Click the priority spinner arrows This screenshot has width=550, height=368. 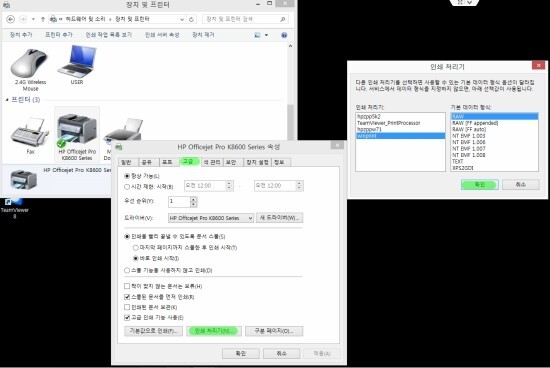[193, 202]
